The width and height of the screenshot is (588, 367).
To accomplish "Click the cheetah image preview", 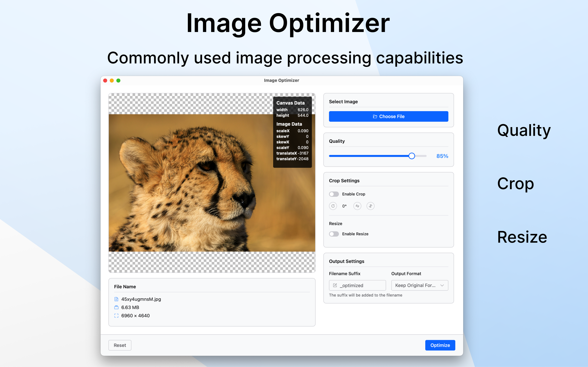I will pyautogui.click(x=194, y=194).
